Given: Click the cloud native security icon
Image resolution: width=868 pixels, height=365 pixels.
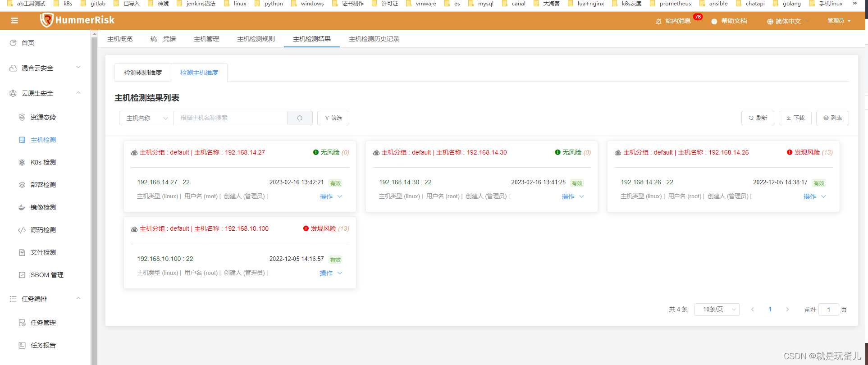Looking at the screenshot, I should [13, 93].
